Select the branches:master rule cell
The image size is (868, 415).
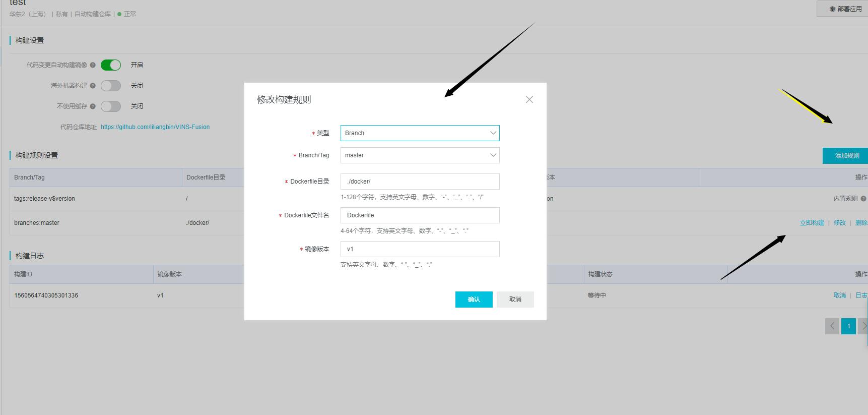pos(37,223)
